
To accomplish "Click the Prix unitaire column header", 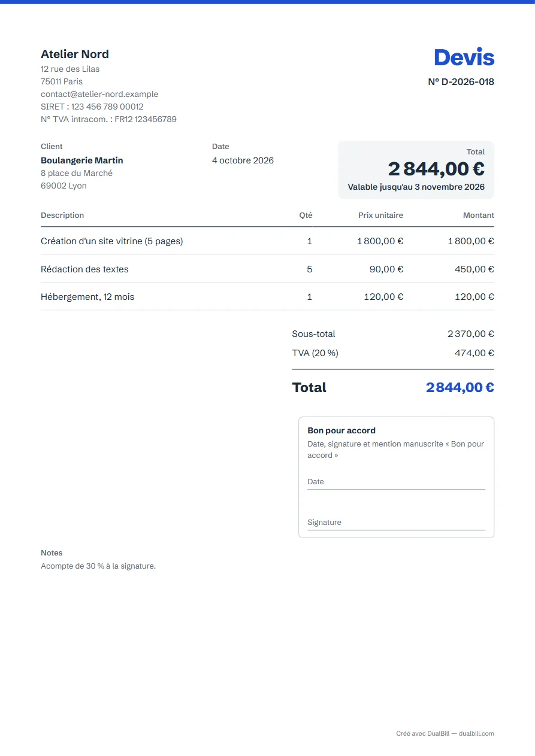I will point(380,215).
